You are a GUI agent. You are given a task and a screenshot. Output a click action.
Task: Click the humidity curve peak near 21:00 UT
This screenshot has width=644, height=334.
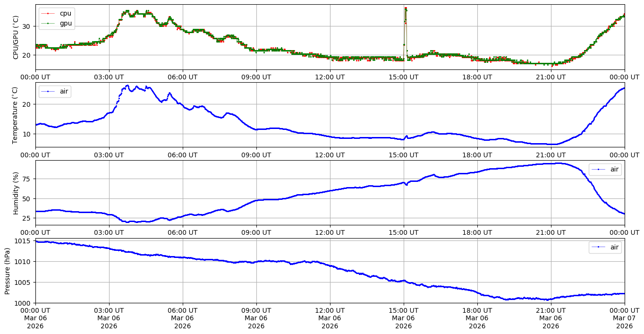click(x=558, y=163)
